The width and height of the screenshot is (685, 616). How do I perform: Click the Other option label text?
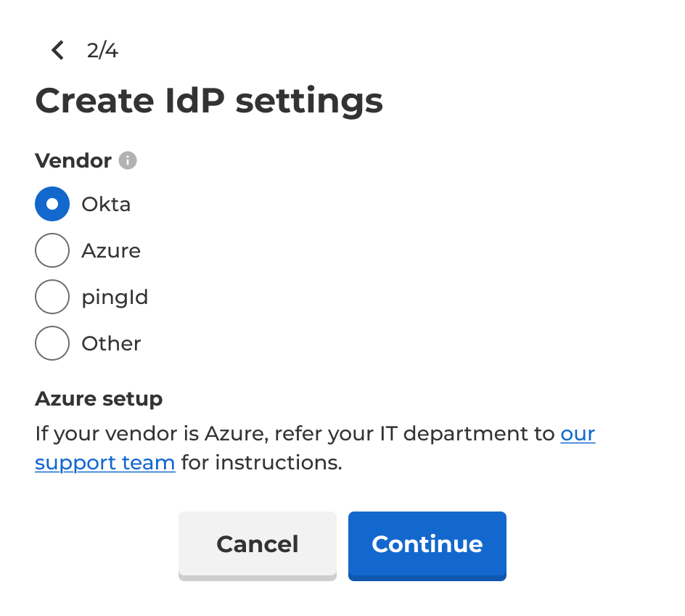(112, 343)
